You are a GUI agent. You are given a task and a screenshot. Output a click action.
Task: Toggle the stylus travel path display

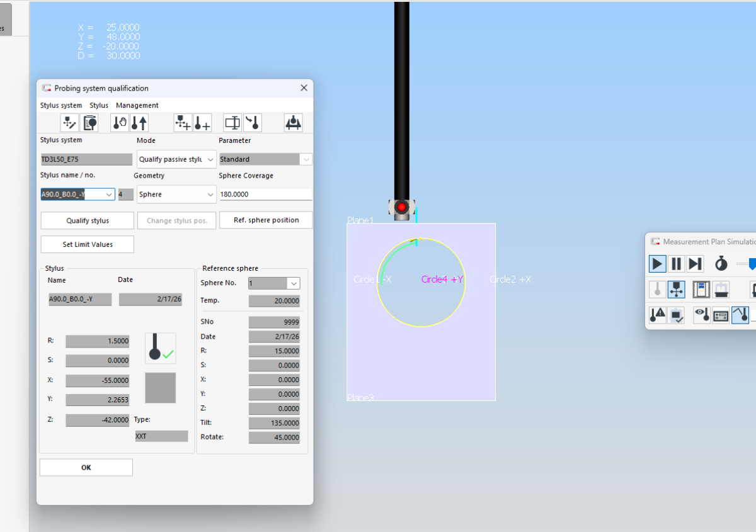(740, 315)
